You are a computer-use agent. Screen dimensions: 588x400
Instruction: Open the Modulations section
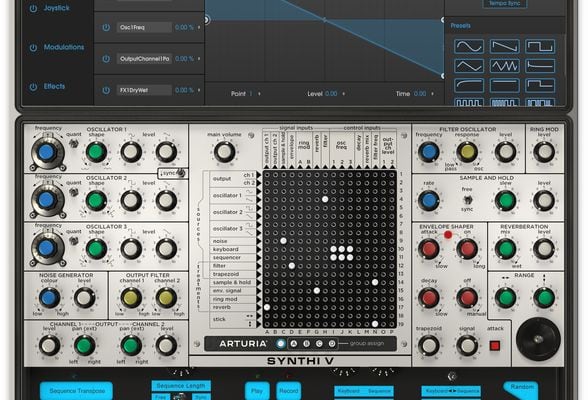coord(64,47)
